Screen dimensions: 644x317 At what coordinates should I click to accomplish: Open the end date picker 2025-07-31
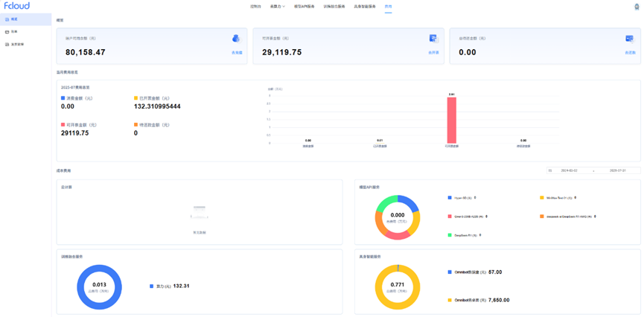[x=619, y=170]
